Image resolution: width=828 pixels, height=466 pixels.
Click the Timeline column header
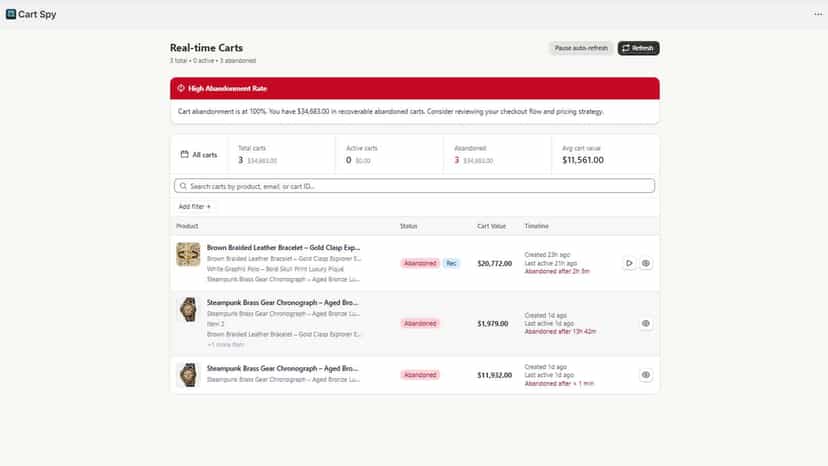click(x=537, y=226)
